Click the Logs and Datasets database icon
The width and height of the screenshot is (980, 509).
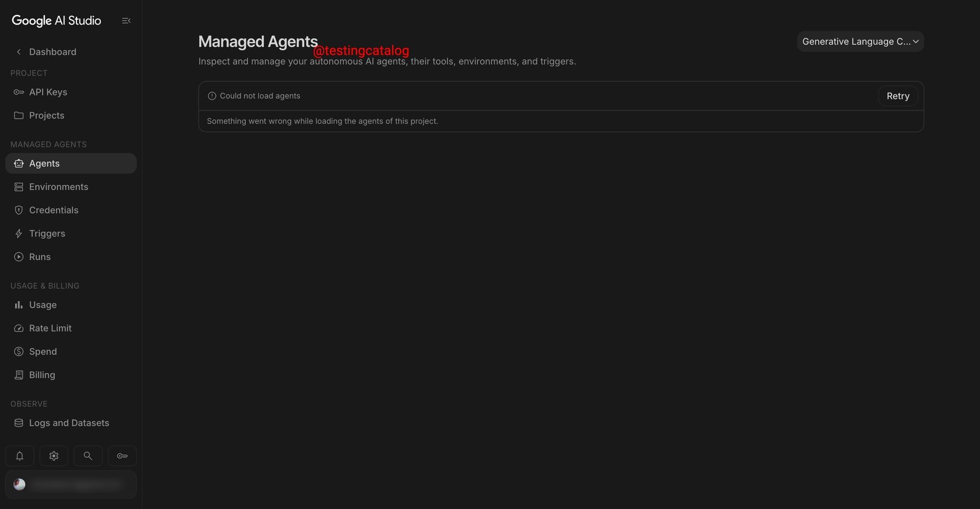19,423
